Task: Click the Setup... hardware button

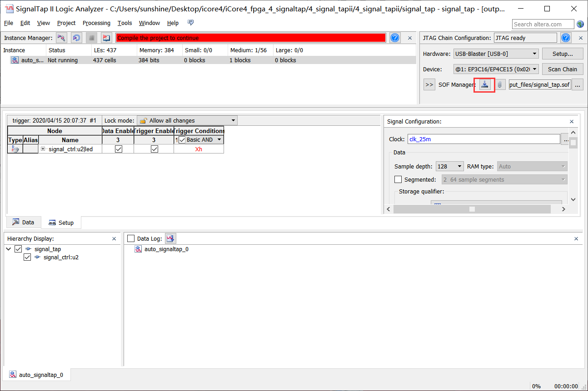Action: [x=562, y=54]
